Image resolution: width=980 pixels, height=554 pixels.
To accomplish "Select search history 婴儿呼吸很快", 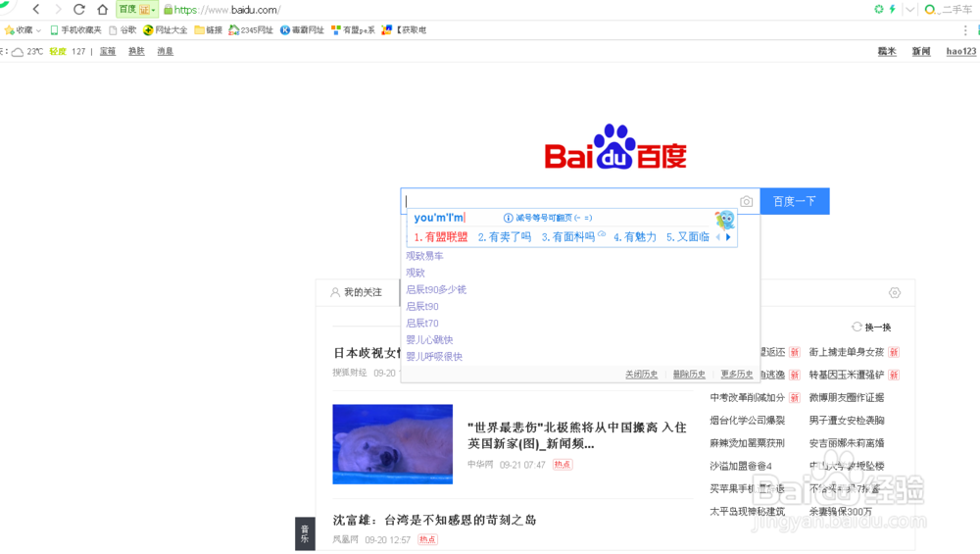I will coord(434,356).
